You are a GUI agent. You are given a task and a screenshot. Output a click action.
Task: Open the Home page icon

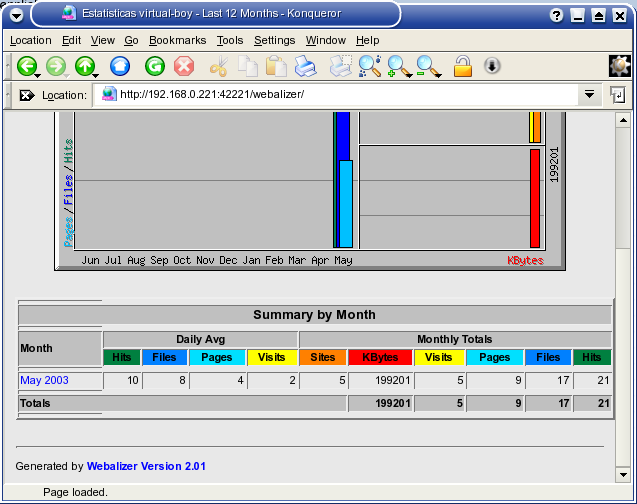120,66
